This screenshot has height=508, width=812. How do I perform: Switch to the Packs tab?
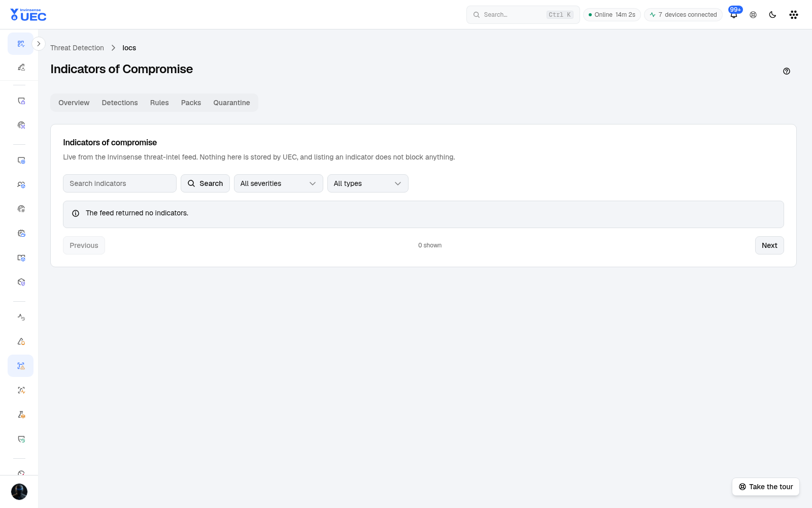(x=191, y=103)
